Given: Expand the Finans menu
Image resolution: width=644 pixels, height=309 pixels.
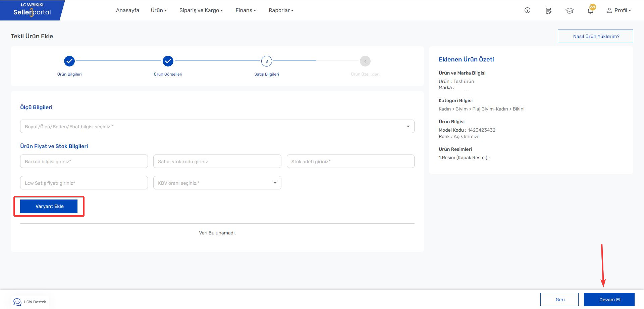Looking at the screenshot, I should 246,10.
